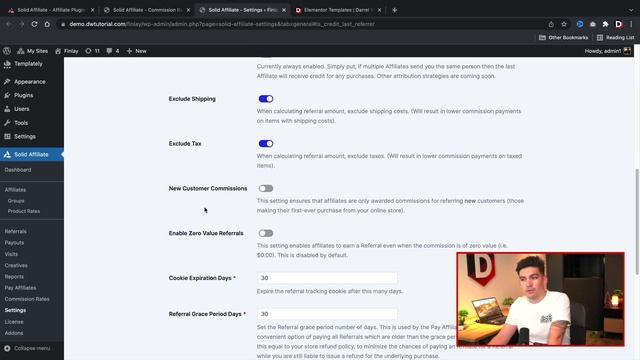Click New in the admin bar
Viewport: 640px width, 360px height.
click(x=136, y=51)
